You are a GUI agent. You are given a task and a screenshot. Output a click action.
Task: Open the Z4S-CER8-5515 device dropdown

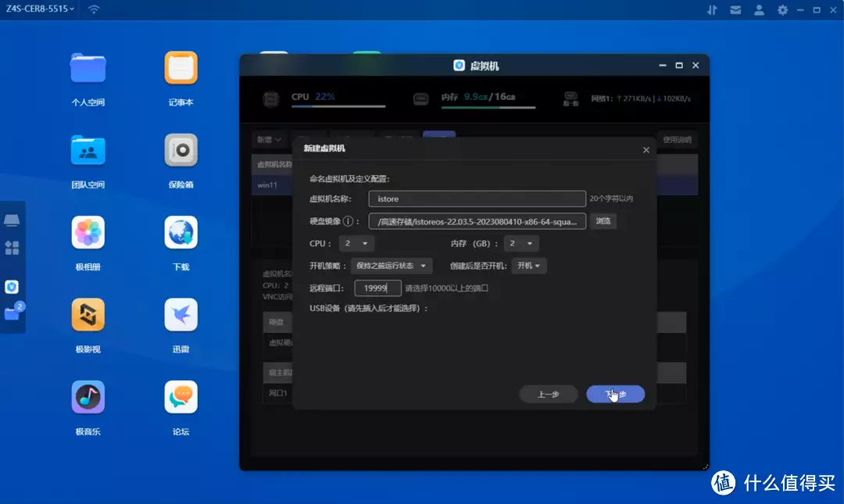click(x=41, y=9)
